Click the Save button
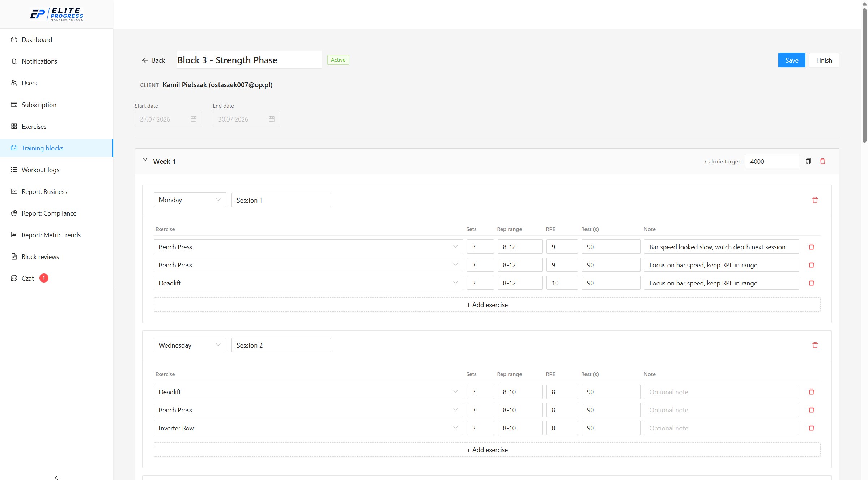This screenshot has width=868, height=480. (x=791, y=60)
